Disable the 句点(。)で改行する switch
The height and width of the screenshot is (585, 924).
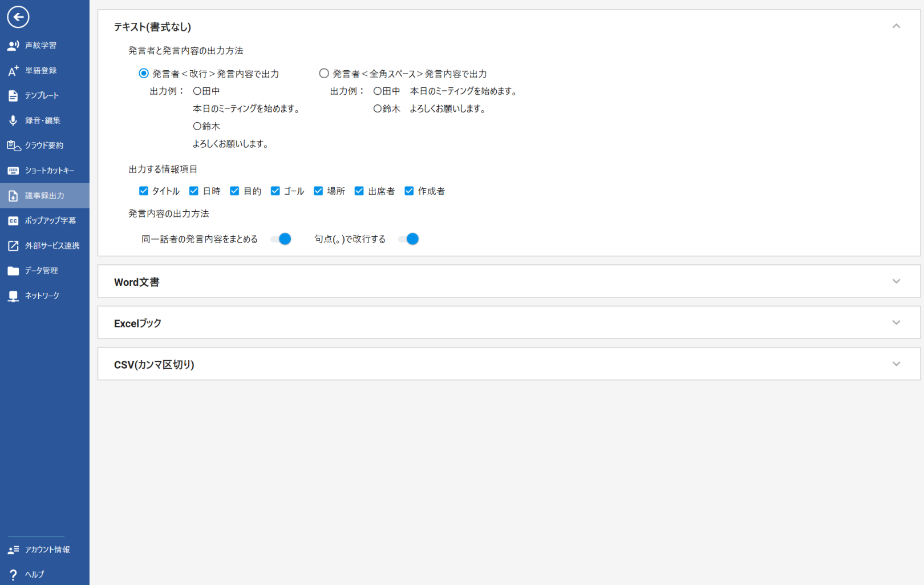(409, 239)
